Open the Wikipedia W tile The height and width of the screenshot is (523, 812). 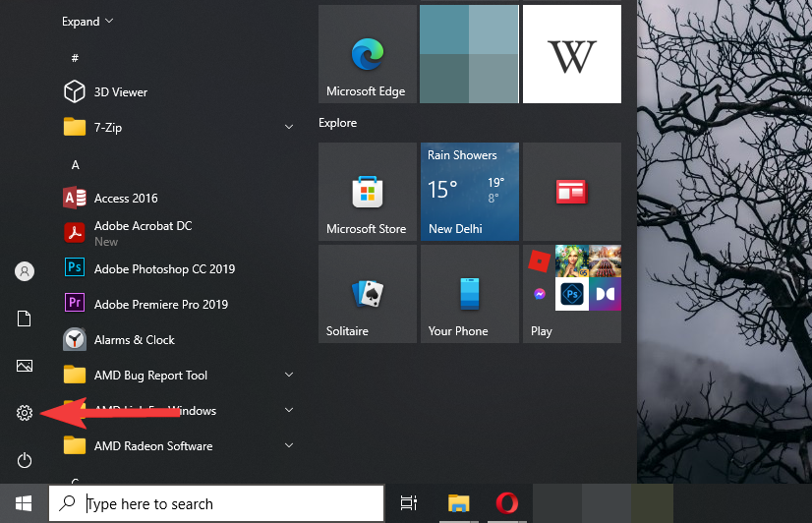coord(572,54)
